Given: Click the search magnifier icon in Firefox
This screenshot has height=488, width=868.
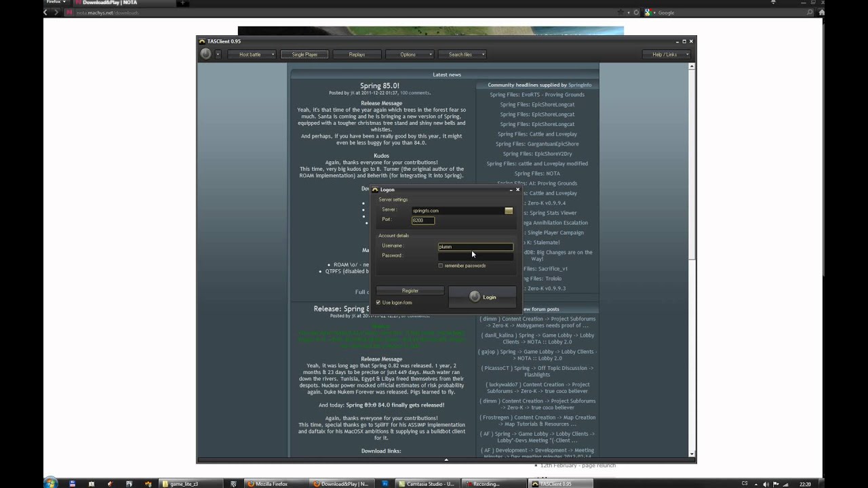Looking at the screenshot, I should [x=810, y=12].
